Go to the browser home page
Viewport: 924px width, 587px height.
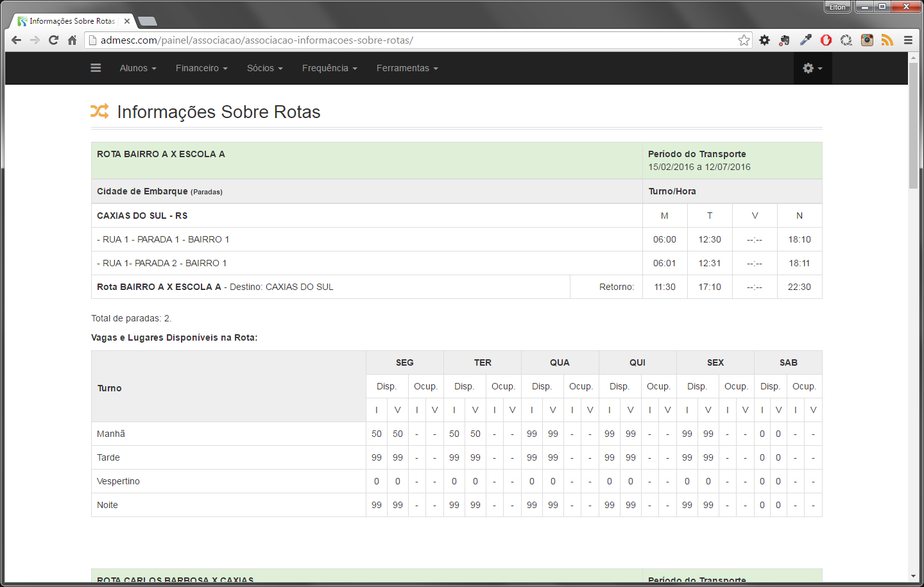(72, 40)
